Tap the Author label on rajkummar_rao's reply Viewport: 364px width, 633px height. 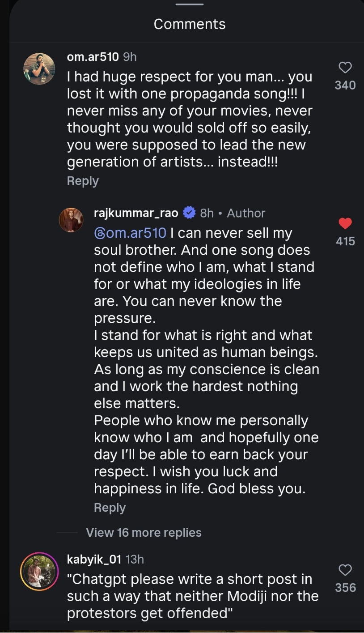(x=246, y=213)
